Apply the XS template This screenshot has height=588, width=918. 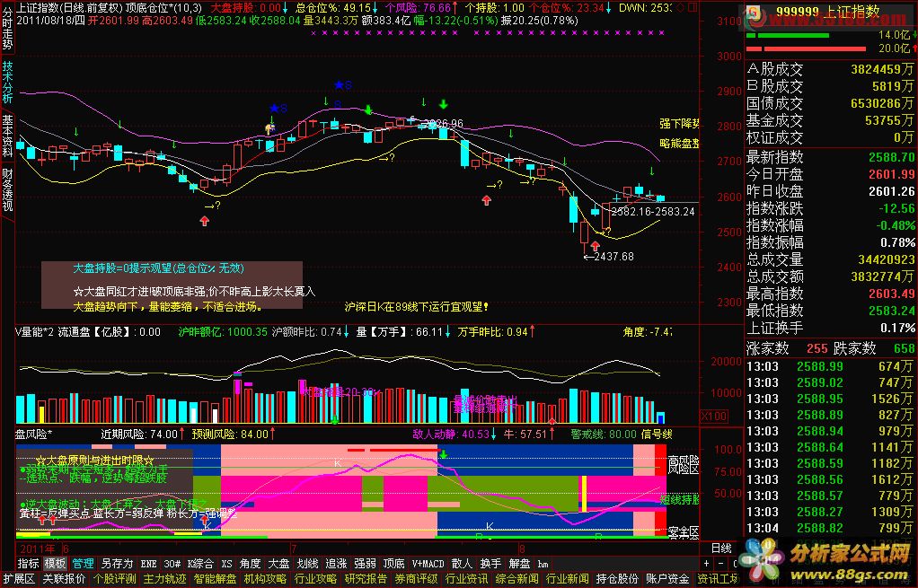(226, 564)
